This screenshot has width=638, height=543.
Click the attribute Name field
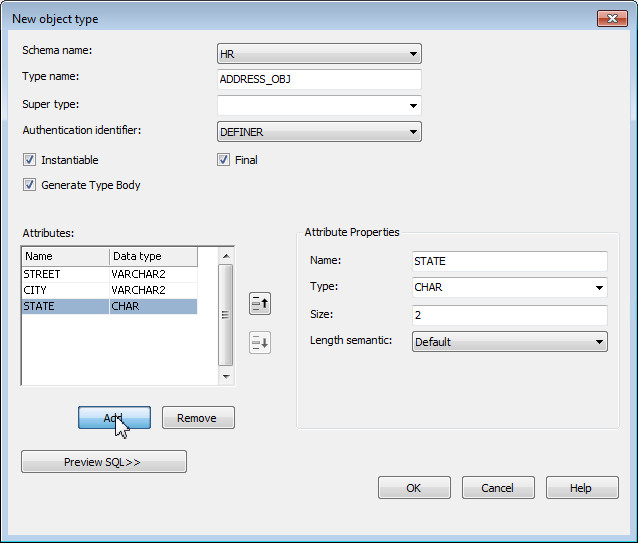point(510,261)
